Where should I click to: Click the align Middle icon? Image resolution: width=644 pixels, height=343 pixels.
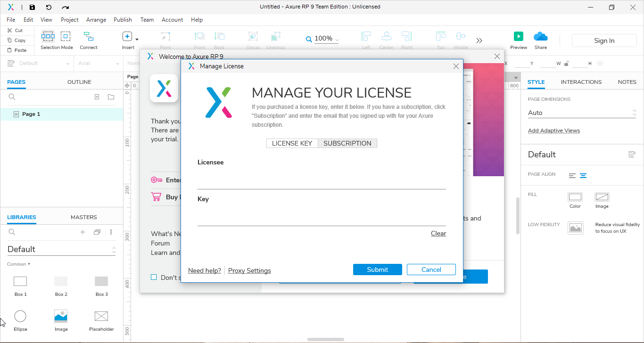click(x=461, y=36)
